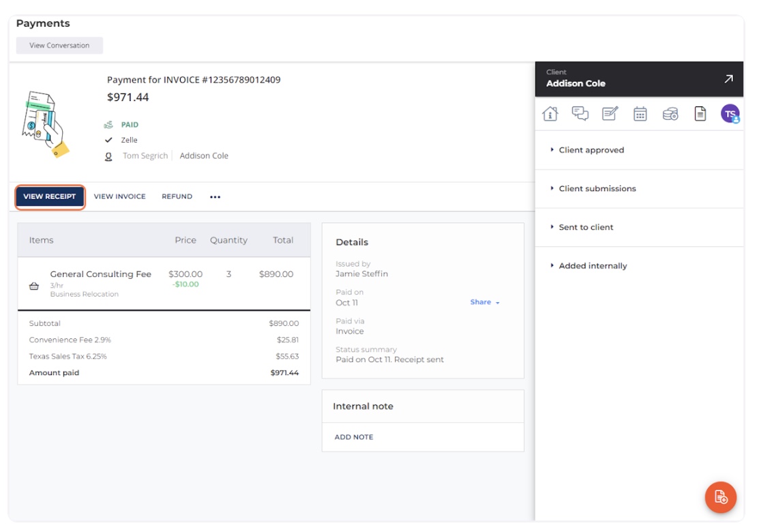Open the notes pencil icon
This screenshot has width=757, height=532.
[x=610, y=114]
